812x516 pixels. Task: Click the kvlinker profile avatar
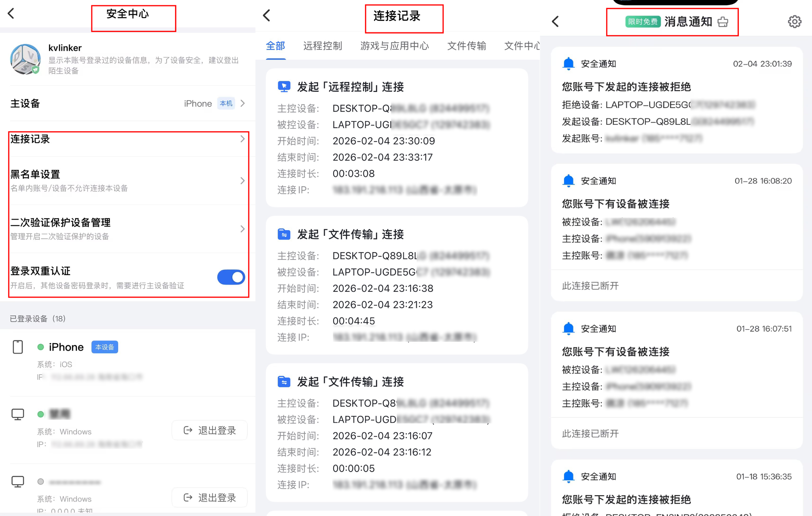coord(25,59)
